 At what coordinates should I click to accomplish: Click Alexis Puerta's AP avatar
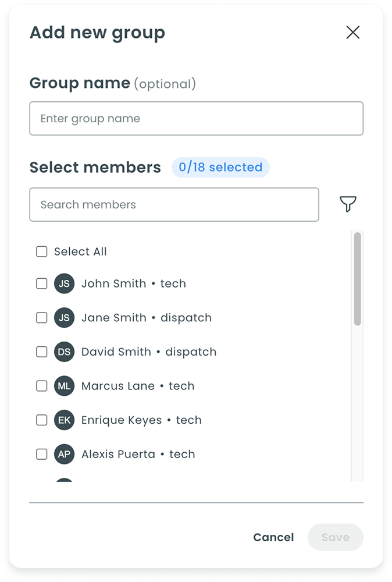tap(65, 454)
